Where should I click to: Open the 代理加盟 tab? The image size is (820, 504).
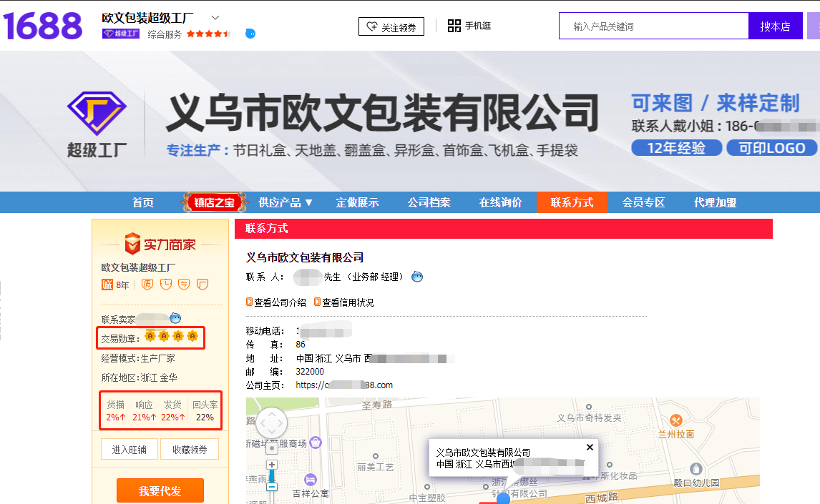click(x=715, y=202)
